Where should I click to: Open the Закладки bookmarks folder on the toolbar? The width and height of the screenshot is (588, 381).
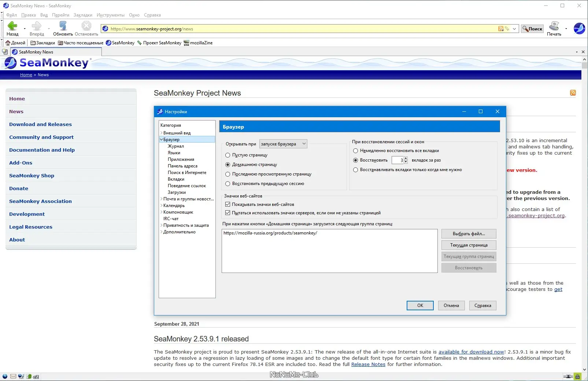pyautogui.click(x=42, y=43)
